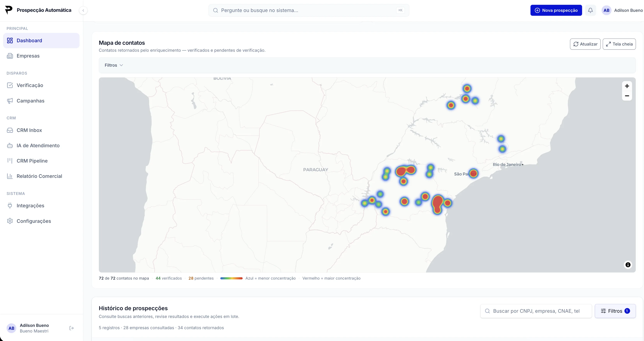Click the AB user avatar in header
The width and height of the screenshot is (644, 341).
click(606, 10)
